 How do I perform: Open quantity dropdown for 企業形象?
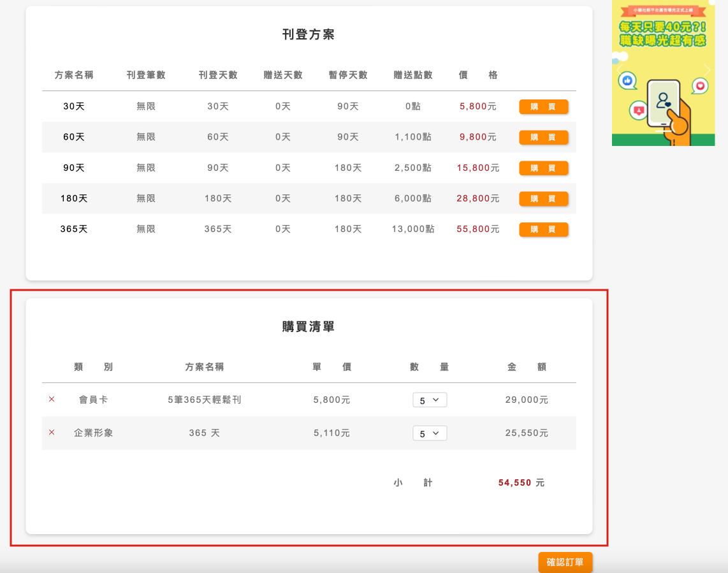tap(430, 433)
